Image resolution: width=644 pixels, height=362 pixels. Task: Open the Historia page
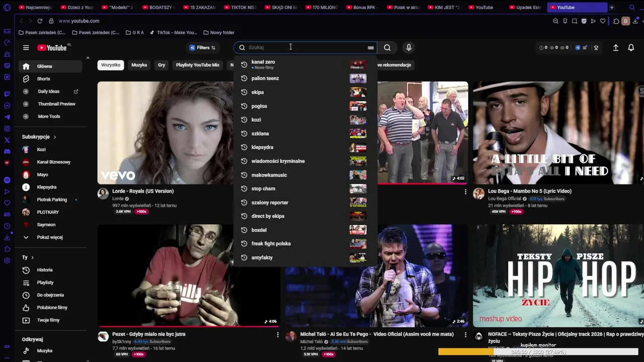[50, 270]
